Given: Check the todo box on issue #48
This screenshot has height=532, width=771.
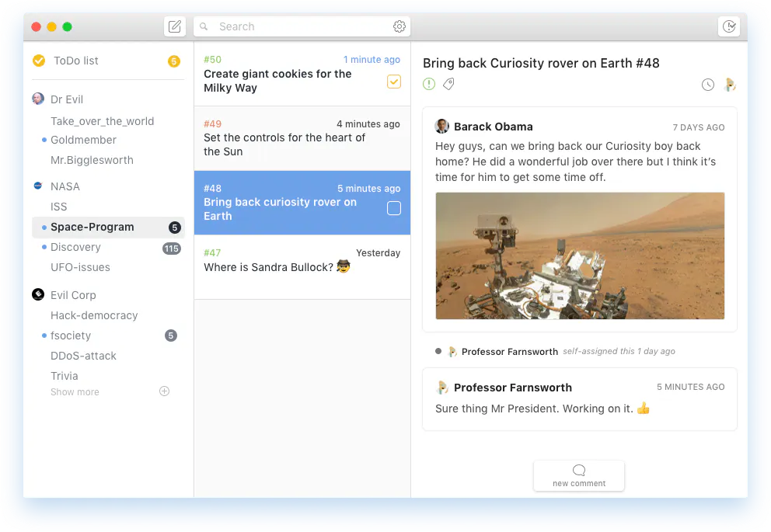Looking at the screenshot, I should (x=394, y=208).
